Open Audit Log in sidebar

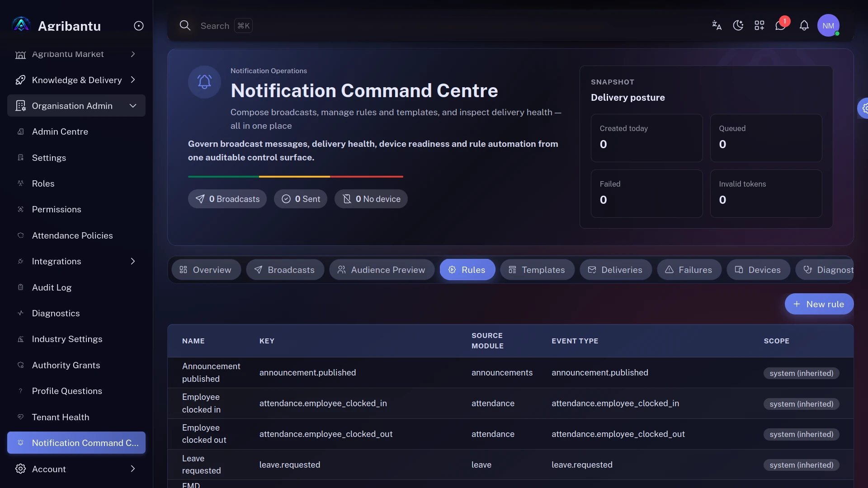[76, 287]
